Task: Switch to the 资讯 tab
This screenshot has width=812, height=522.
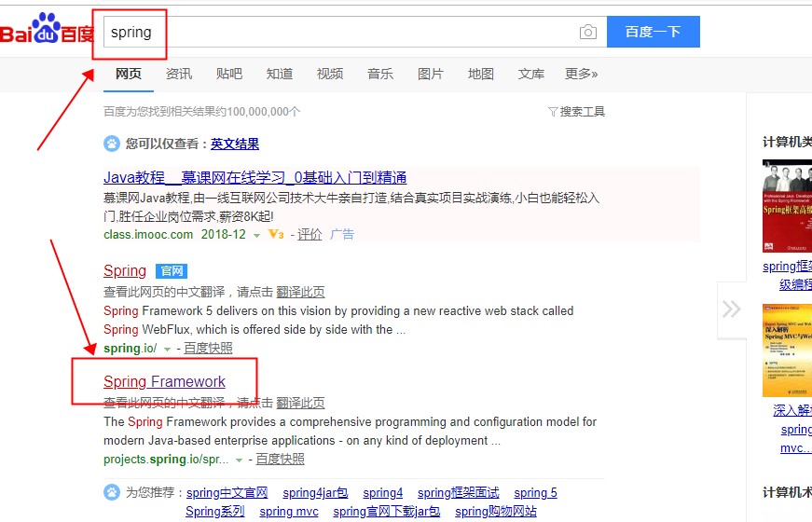Action: click(x=179, y=74)
